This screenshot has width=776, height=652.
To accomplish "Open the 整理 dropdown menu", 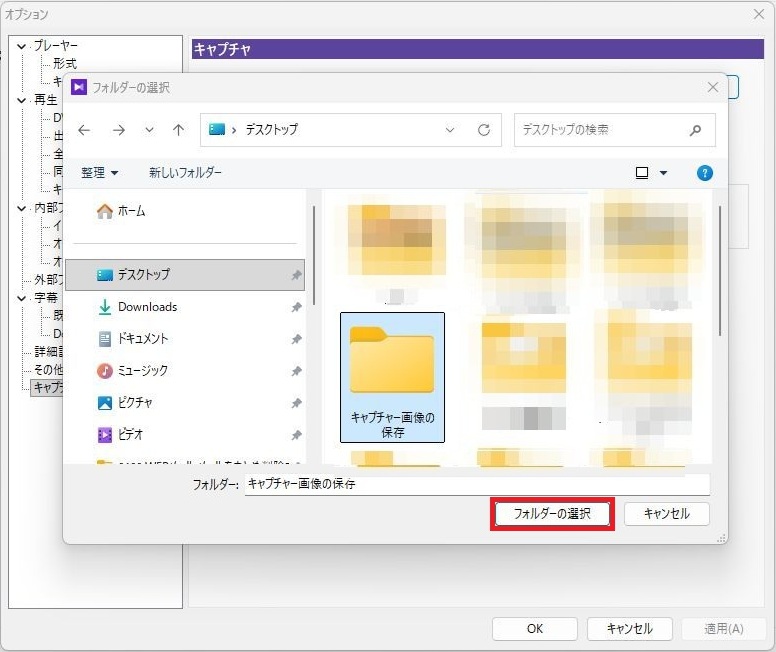I will tap(100, 173).
